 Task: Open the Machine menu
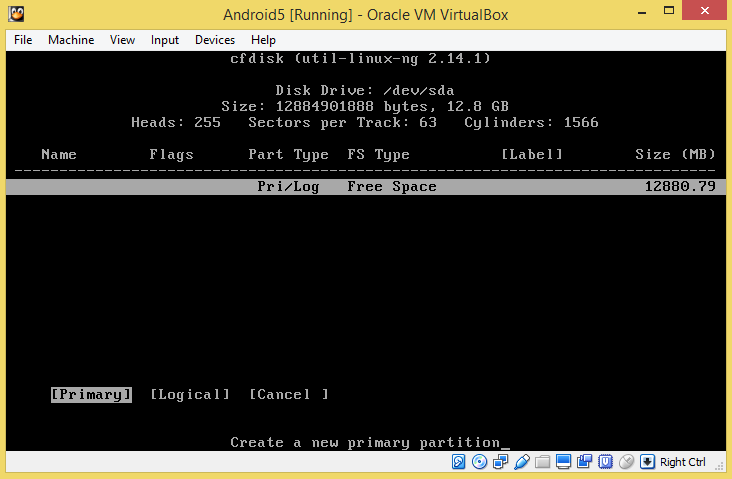pyautogui.click(x=71, y=40)
